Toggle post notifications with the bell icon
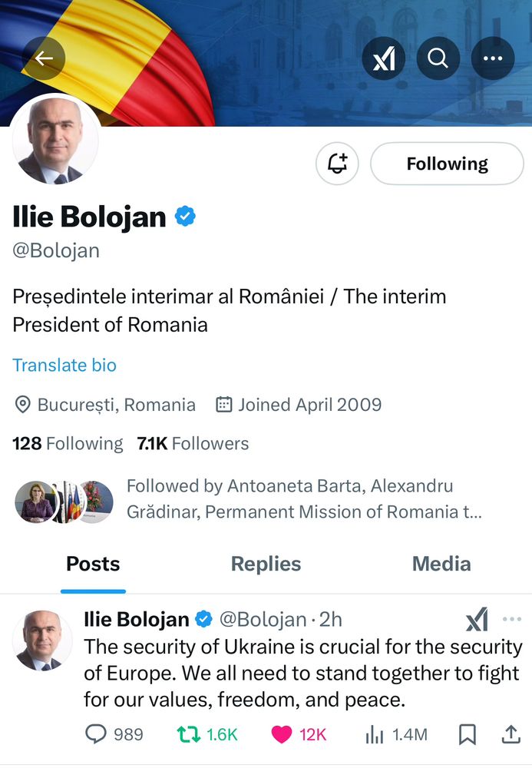 pyautogui.click(x=338, y=164)
